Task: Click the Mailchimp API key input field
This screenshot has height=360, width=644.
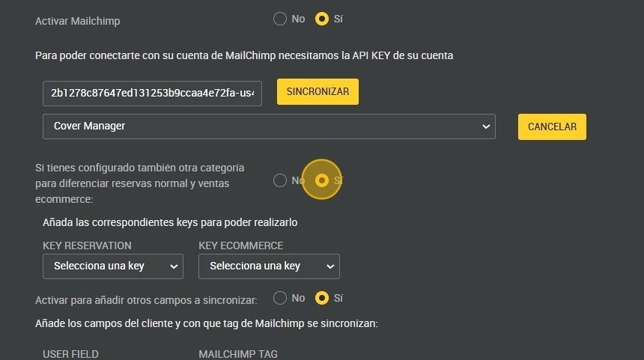Action: (152, 94)
